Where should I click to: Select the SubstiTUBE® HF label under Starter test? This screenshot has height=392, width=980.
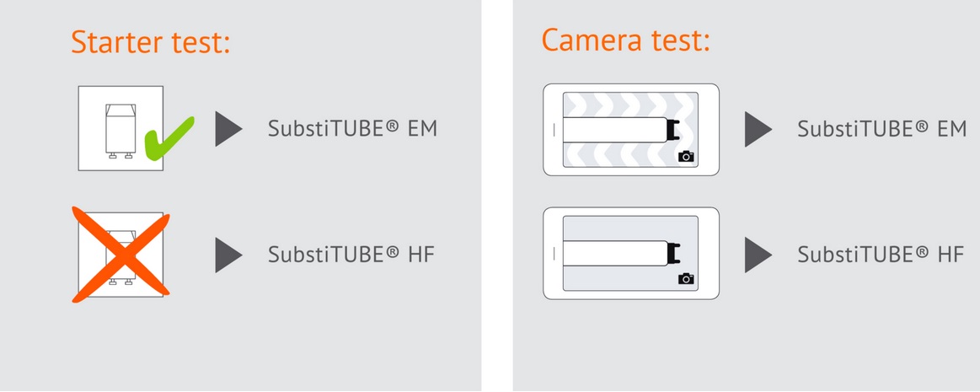click(351, 255)
